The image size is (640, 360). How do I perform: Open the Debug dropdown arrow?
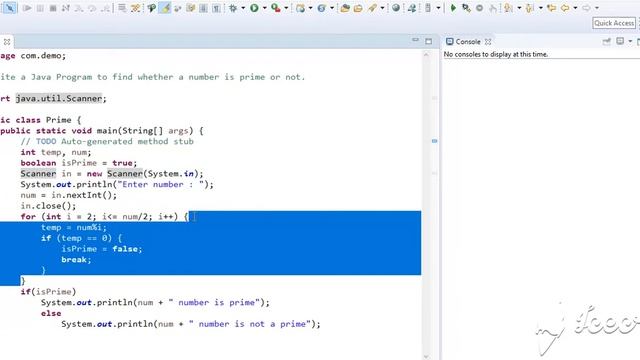(x=243, y=8)
